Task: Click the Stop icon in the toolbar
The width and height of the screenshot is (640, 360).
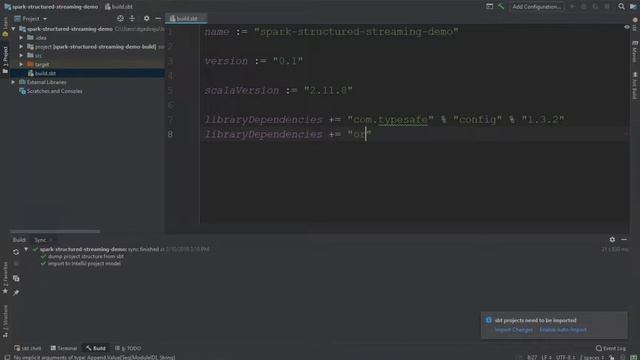Action: pos(607,7)
